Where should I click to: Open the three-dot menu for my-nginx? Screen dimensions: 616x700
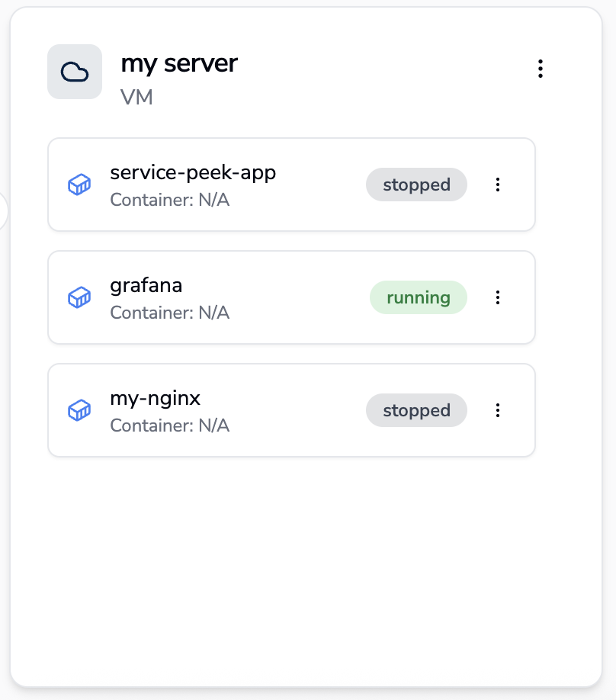click(x=498, y=410)
